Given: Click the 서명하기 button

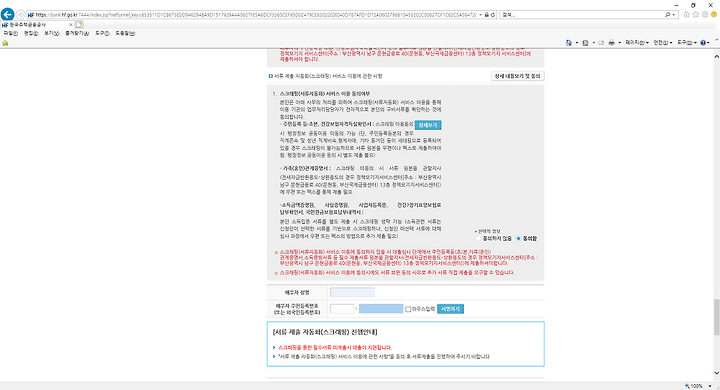Looking at the screenshot, I should [x=450, y=309].
